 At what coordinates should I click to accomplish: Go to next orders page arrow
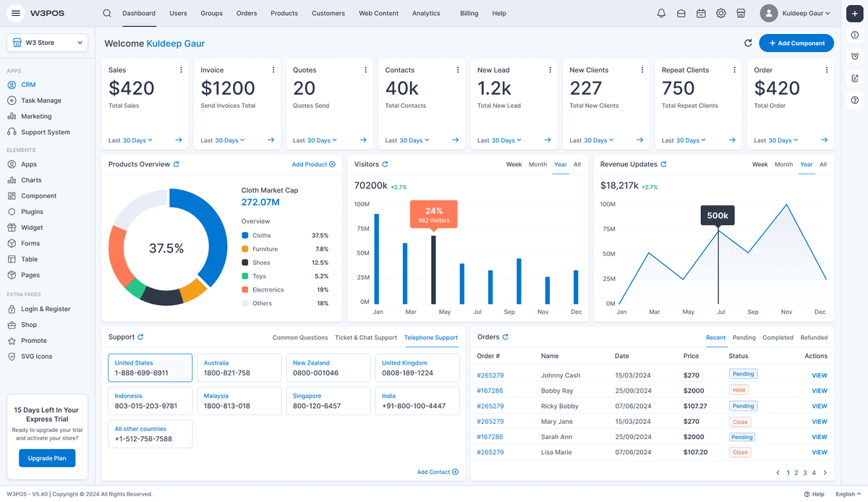825,473
